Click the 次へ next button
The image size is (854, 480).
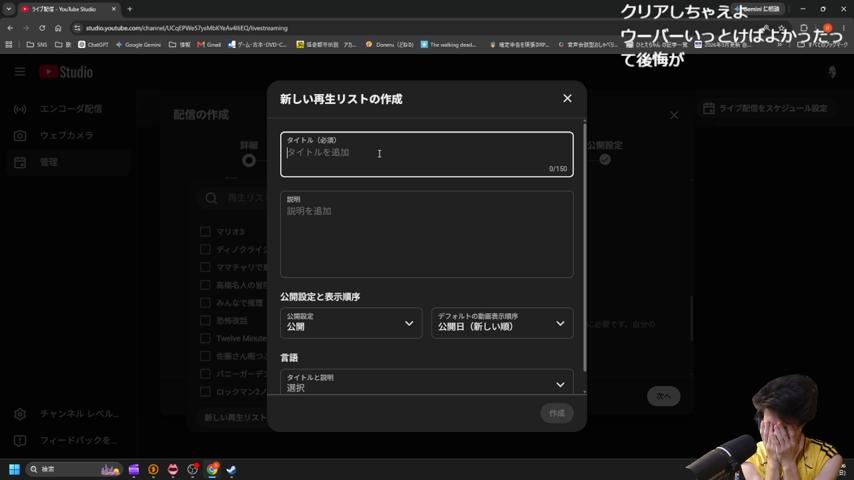[x=663, y=396]
